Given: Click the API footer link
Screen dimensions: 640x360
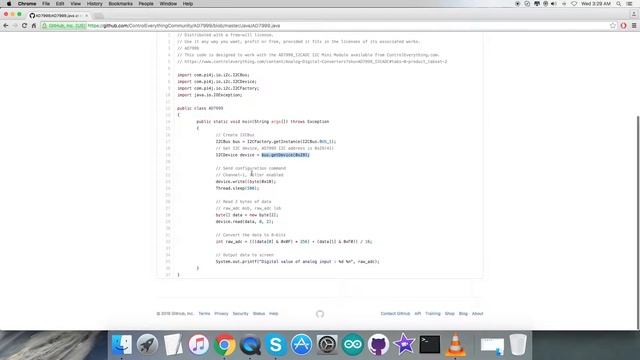Looking at the screenshot, I should (418, 313).
